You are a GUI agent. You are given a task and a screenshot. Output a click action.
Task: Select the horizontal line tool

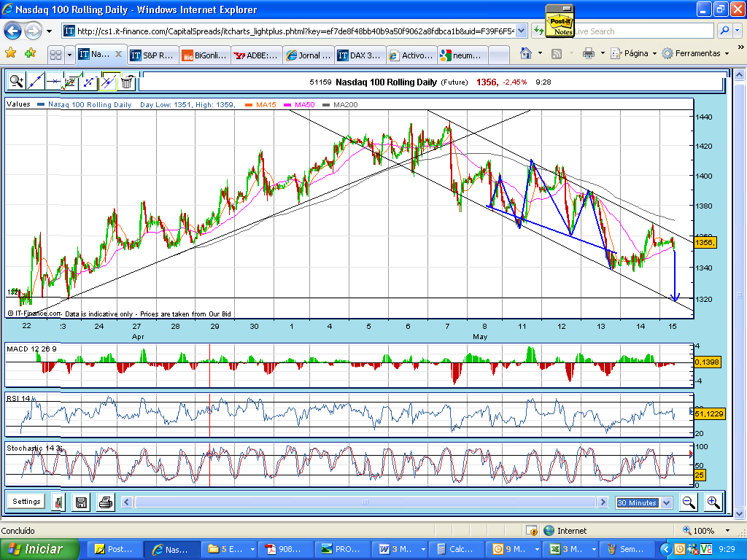click(54, 82)
